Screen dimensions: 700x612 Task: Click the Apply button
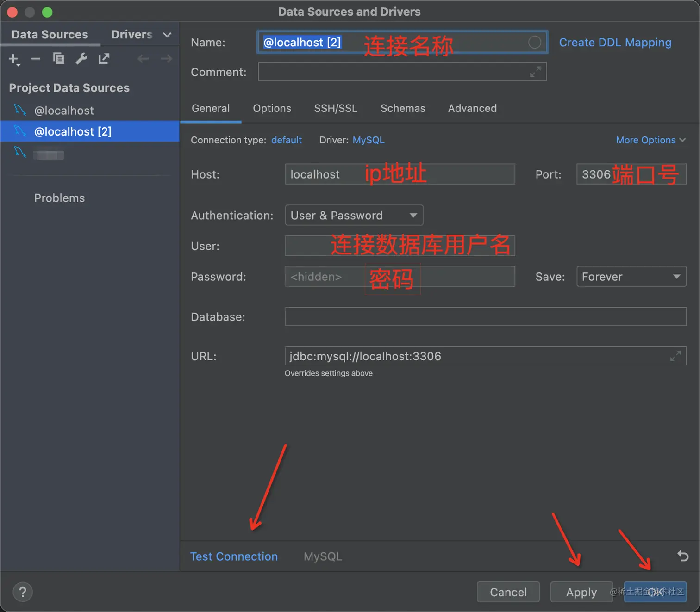pos(581,592)
